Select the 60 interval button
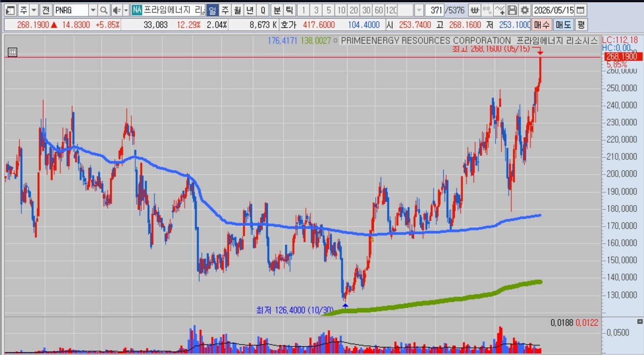 (x=379, y=10)
